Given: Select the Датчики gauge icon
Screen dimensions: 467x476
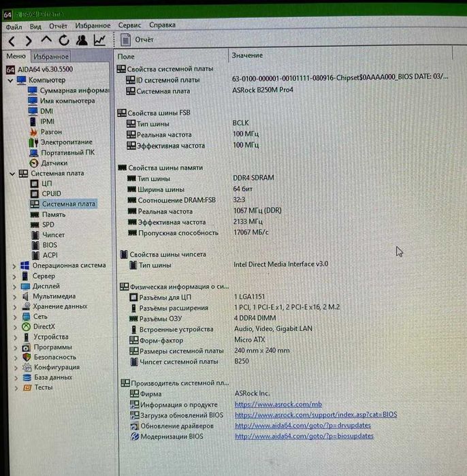Looking at the screenshot, I should click(x=34, y=163).
